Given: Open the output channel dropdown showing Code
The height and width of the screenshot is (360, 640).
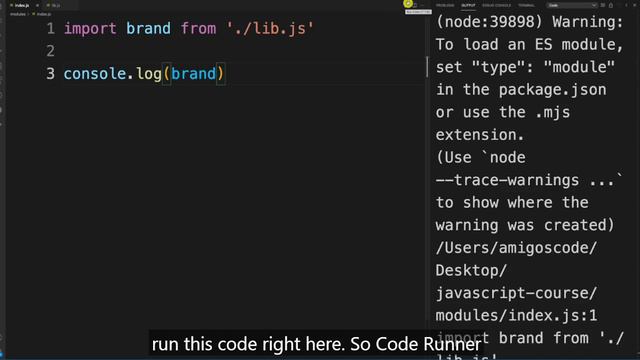Looking at the screenshot, I should 572,5.
